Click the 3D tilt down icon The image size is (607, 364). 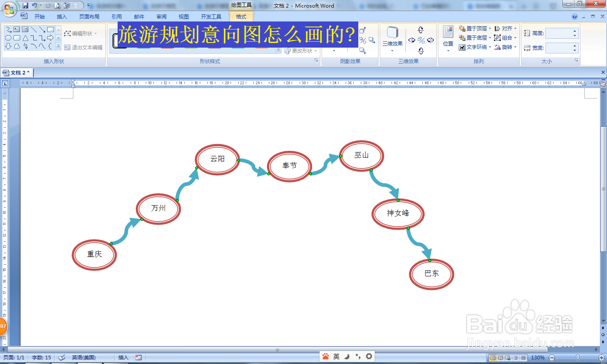coord(421,51)
